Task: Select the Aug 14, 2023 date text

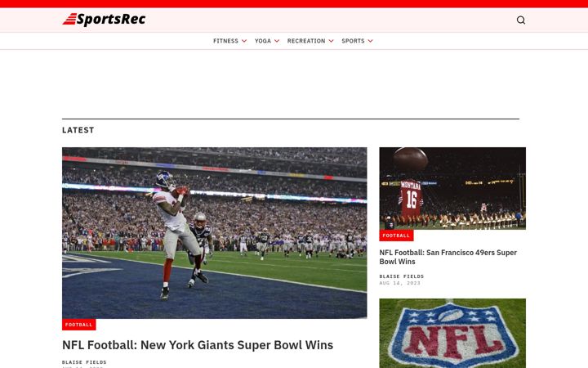Action: click(399, 283)
